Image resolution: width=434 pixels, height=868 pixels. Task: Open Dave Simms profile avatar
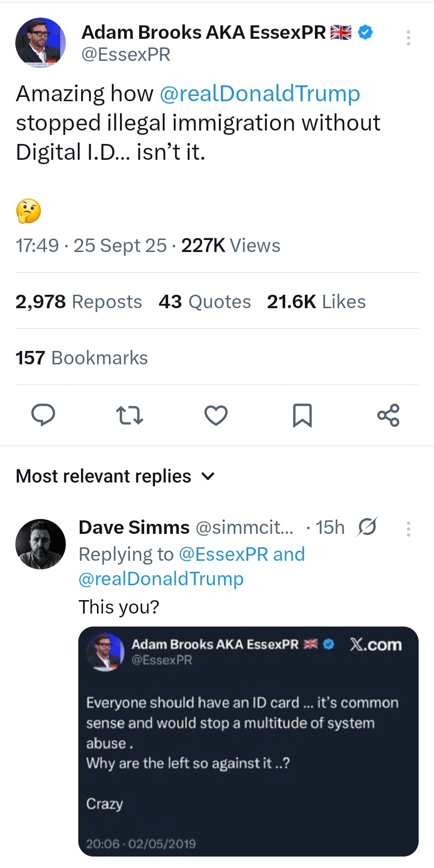(40, 544)
